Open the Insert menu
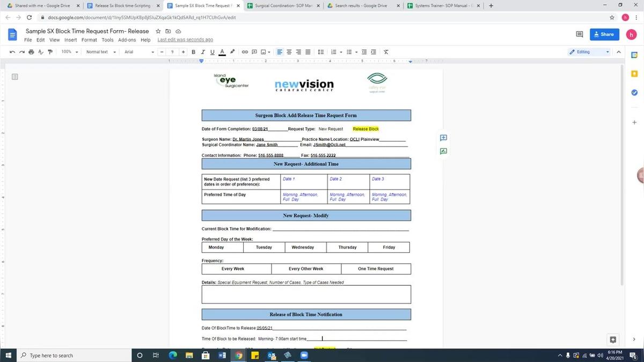644x362 pixels. pos(70,40)
